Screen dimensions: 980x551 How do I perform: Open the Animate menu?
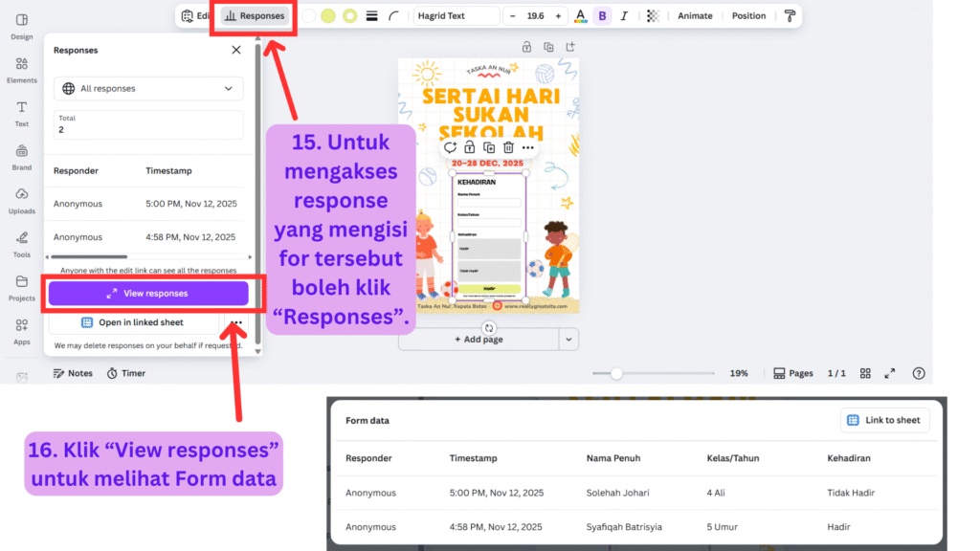pos(695,16)
